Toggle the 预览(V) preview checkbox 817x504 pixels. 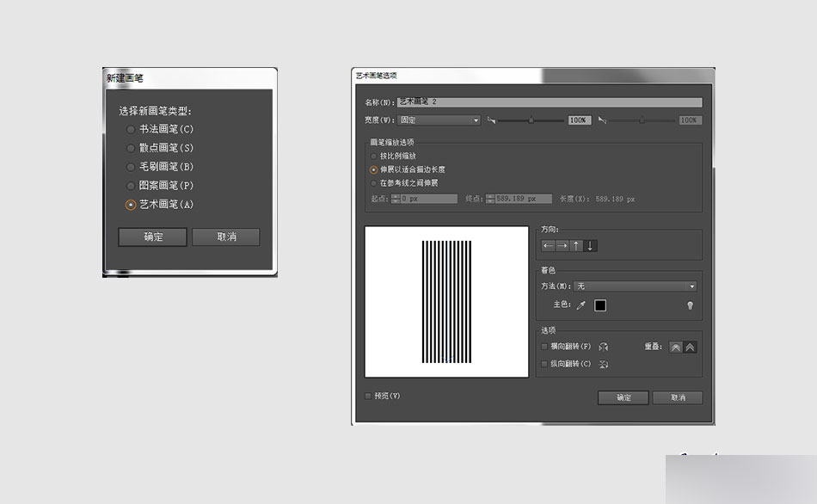(368, 396)
